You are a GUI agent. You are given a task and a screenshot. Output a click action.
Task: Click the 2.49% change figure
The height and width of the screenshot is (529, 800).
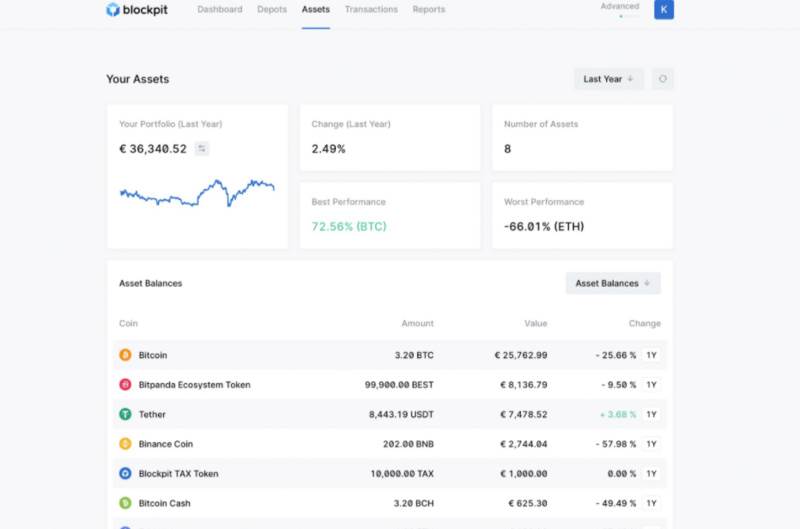(329, 149)
